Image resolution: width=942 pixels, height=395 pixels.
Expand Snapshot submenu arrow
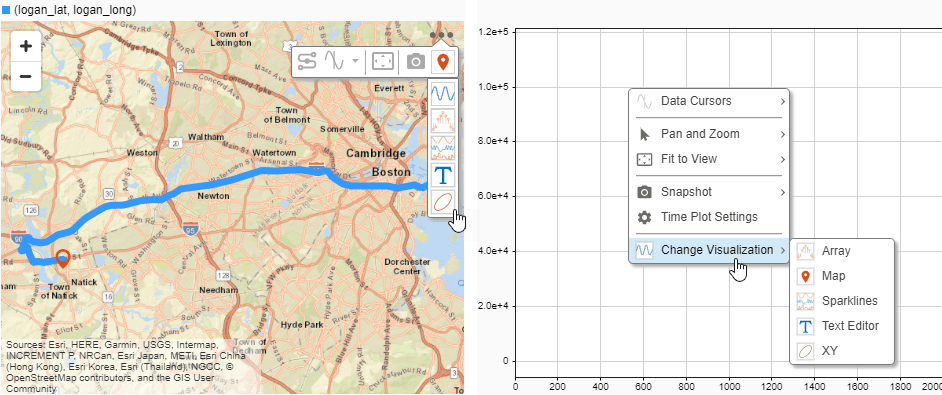pos(783,192)
